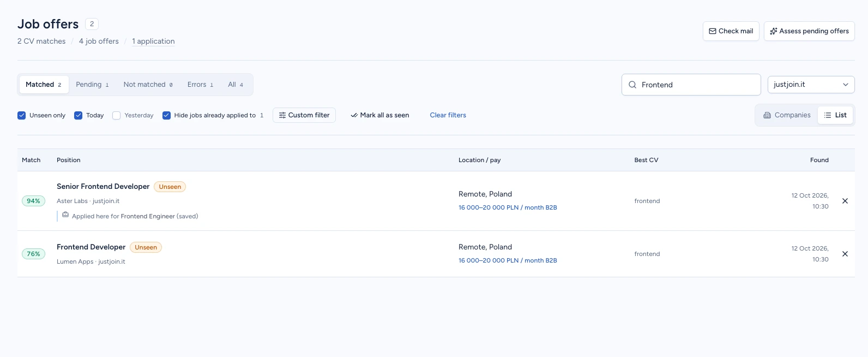This screenshot has width=868, height=357.
Task: Dismiss the Senior Frontend Developer row
Action: pos(845,201)
